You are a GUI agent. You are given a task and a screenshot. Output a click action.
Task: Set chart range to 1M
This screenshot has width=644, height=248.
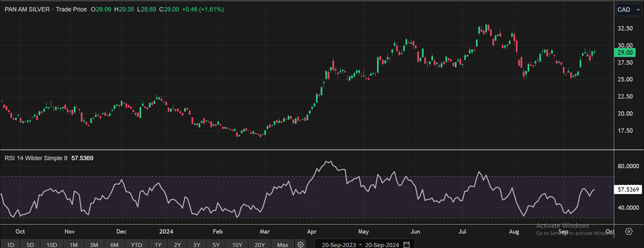[x=73, y=245]
